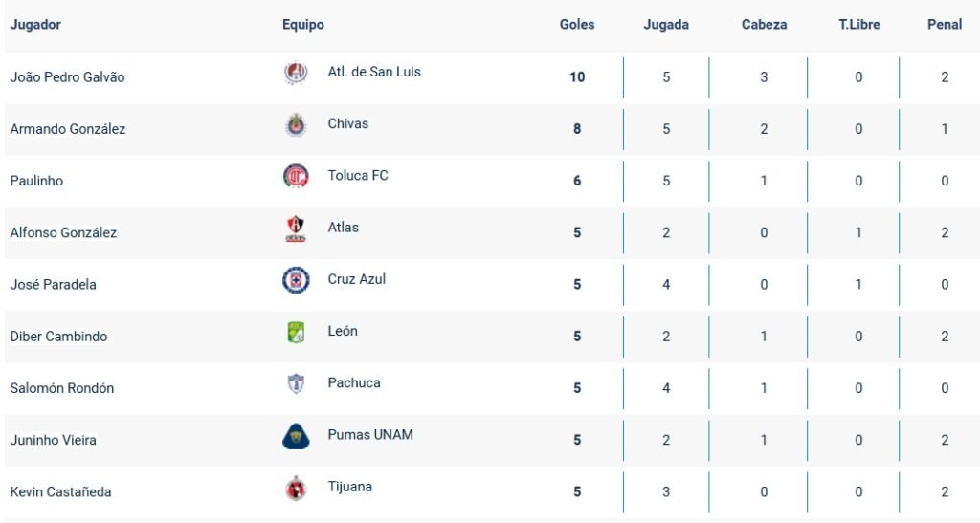Click the Atl. de San Luis team crest
980x523 pixels.
[296, 74]
